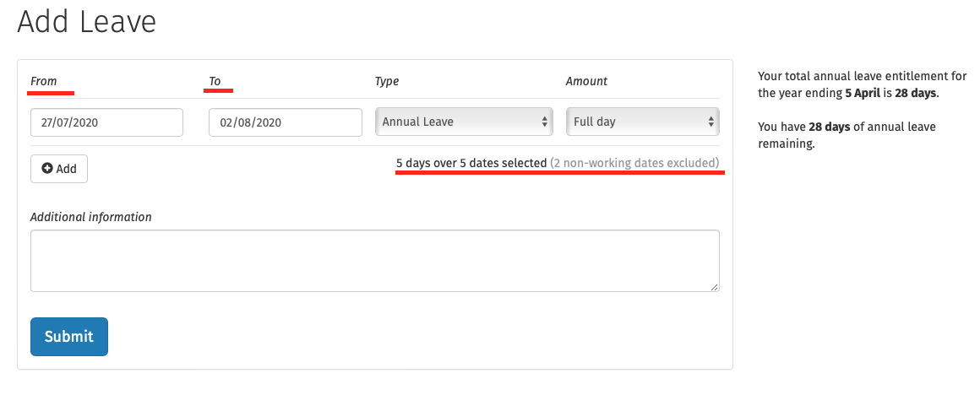Click the text area resize handle corner
Image resolution: width=980 pixels, height=395 pixels.
click(715, 287)
